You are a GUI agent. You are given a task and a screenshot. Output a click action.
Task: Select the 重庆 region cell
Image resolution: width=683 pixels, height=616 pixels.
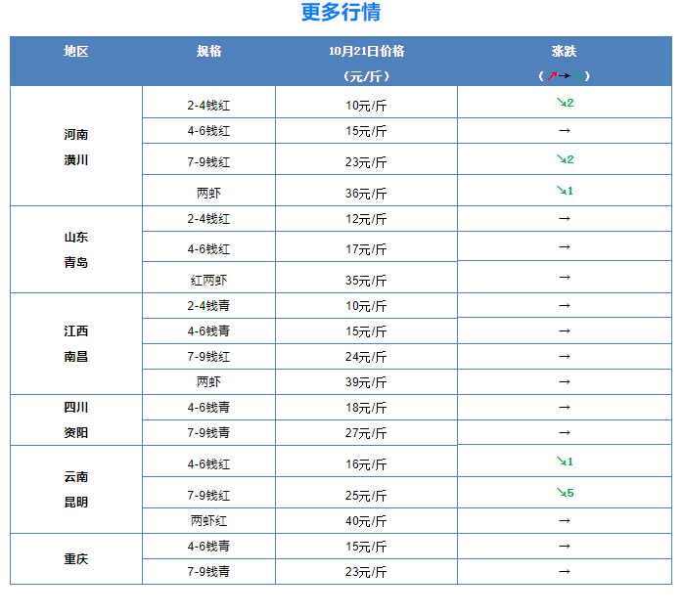click(x=76, y=559)
